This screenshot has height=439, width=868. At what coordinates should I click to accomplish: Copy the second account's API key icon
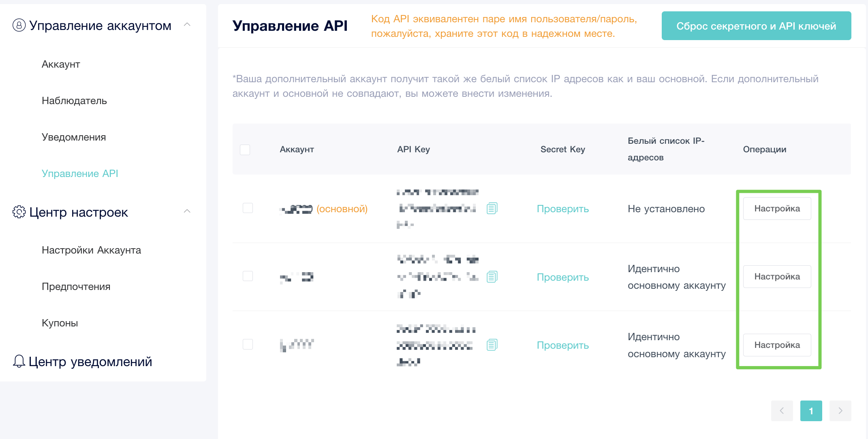click(492, 277)
